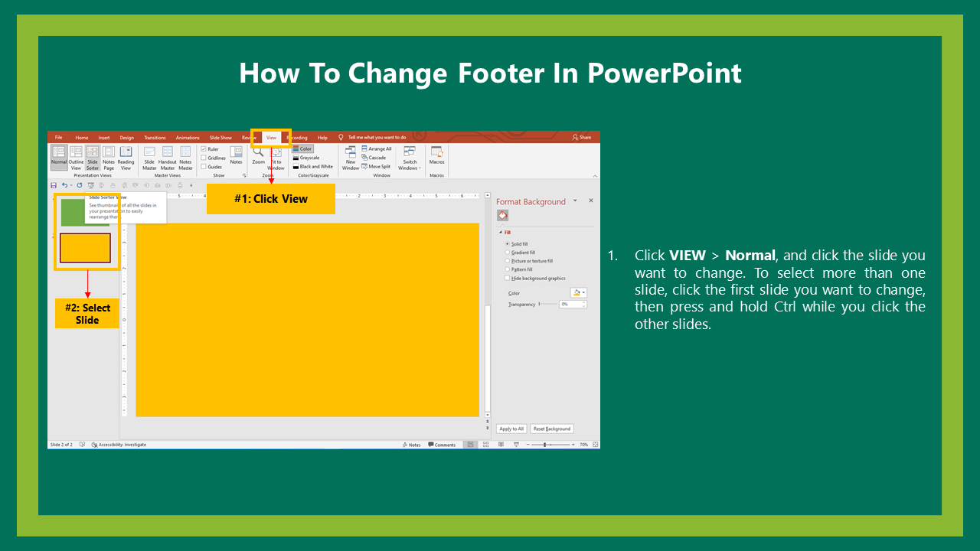Open the File tab

(x=58, y=138)
